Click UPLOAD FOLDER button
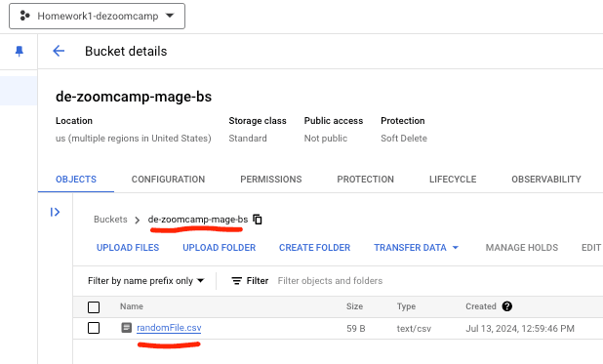Screen dimensions: 603x364 (x=220, y=248)
